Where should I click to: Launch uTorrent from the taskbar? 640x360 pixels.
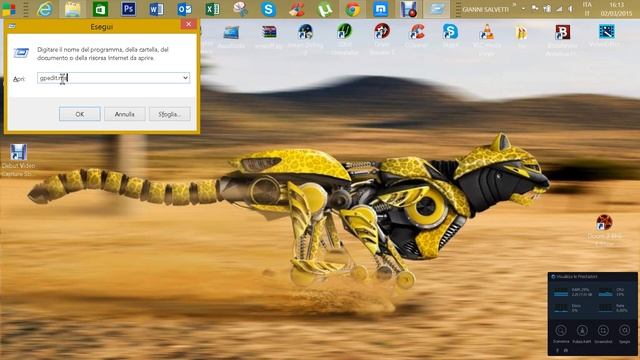coord(324,9)
